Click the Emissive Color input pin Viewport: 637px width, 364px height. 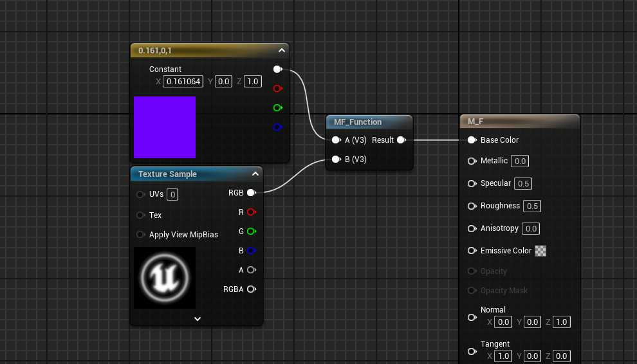(472, 251)
